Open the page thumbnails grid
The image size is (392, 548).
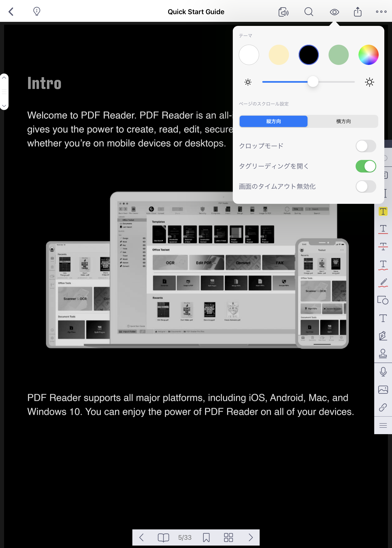click(228, 538)
